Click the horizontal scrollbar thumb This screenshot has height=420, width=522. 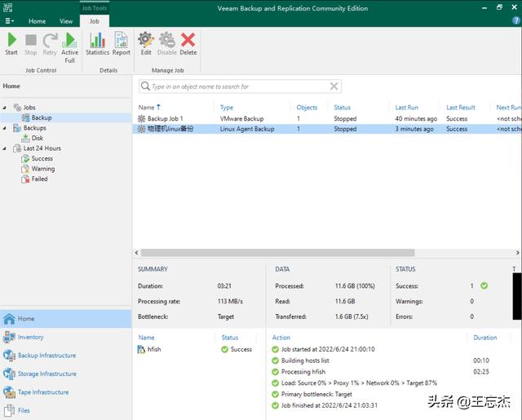coord(277,253)
